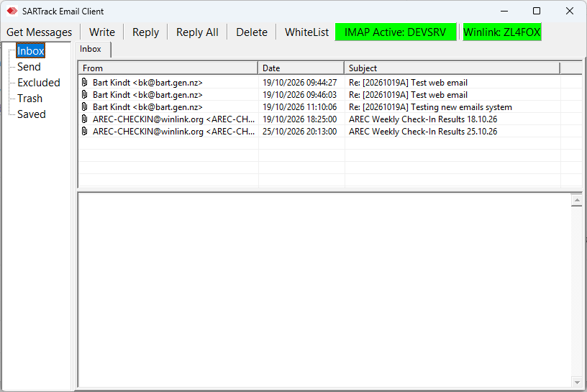This screenshot has width=587, height=392.
Task: Open the Send folder
Action: coord(29,67)
